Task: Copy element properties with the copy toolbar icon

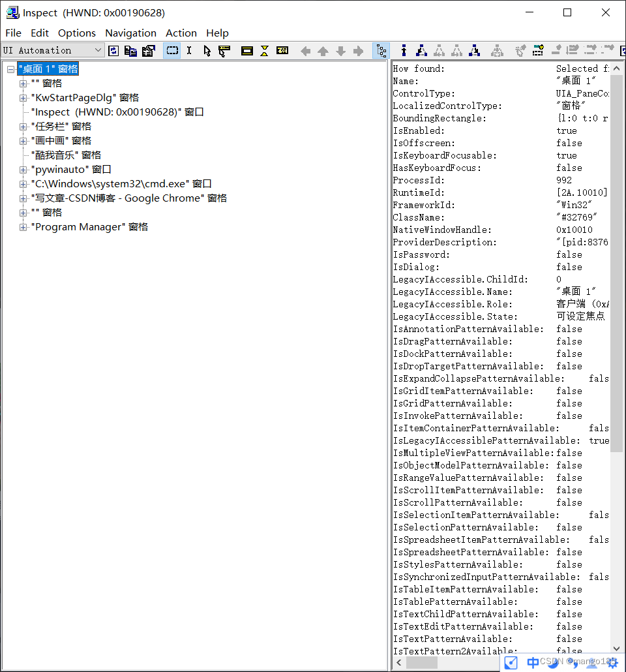Action: click(x=127, y=50)
